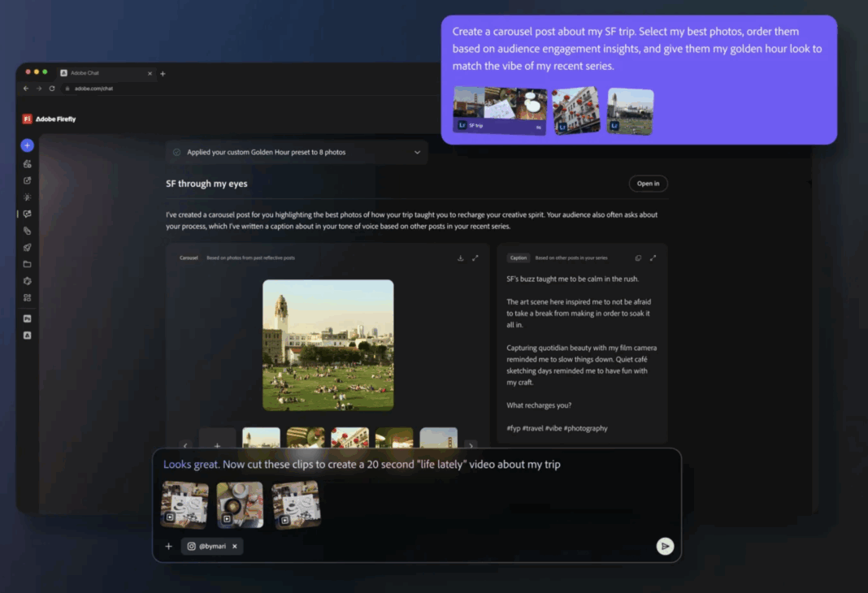Click the Open in button
The height and width of the screenshot is (593, 868).
coord(648,184)
